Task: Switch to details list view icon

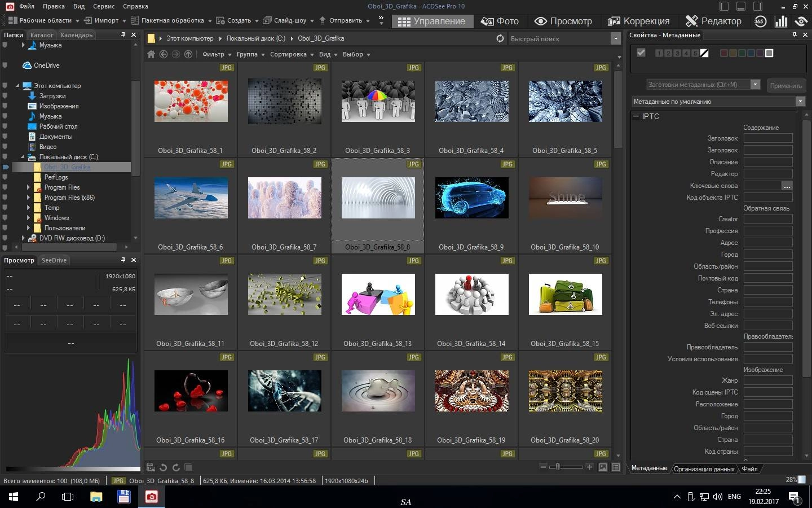Action: click(616, 467)
